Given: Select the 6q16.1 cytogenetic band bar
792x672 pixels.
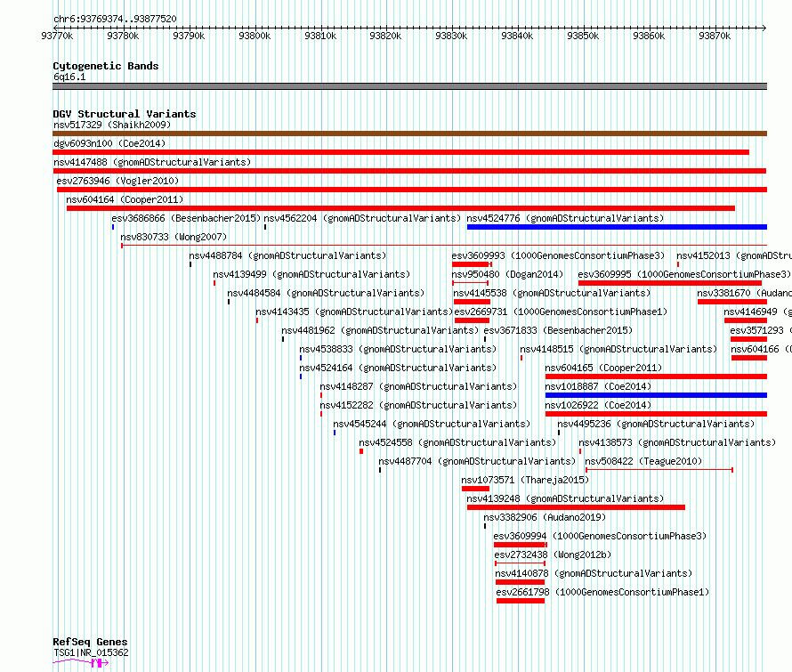Looking at the screenshot, I should coord(409,86).
